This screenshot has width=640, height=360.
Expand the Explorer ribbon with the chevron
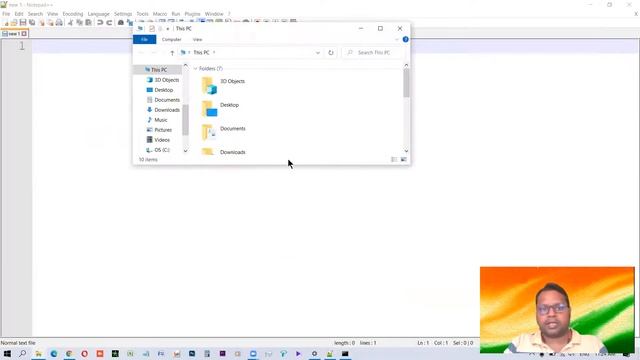click(397, 40)
